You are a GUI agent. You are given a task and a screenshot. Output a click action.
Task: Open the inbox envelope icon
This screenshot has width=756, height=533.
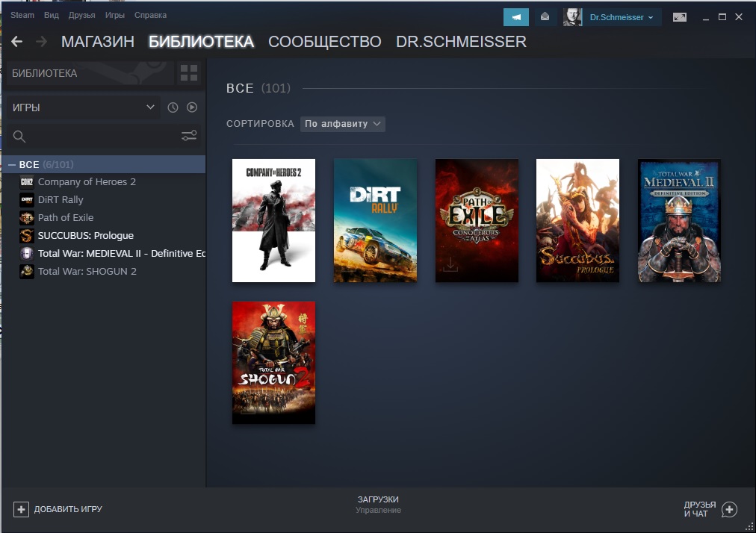coord(545,17)
